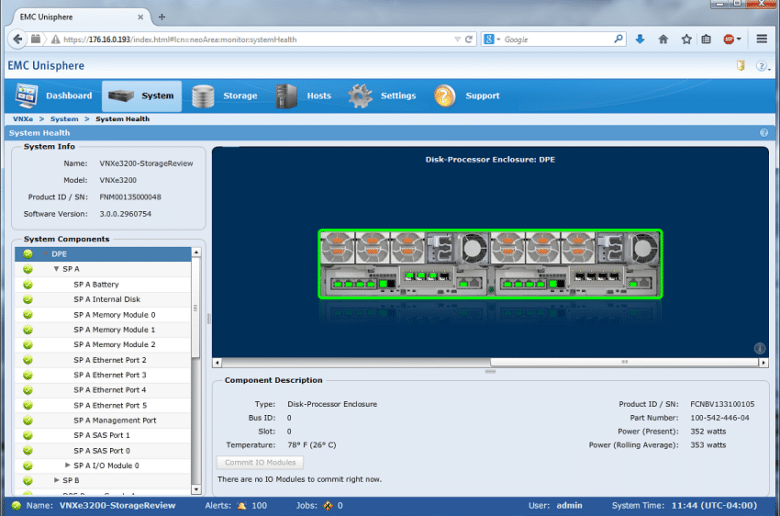This screenshot has width=780, height=516.
Task: Click the Settings gears icon
Action: point(360,96)
